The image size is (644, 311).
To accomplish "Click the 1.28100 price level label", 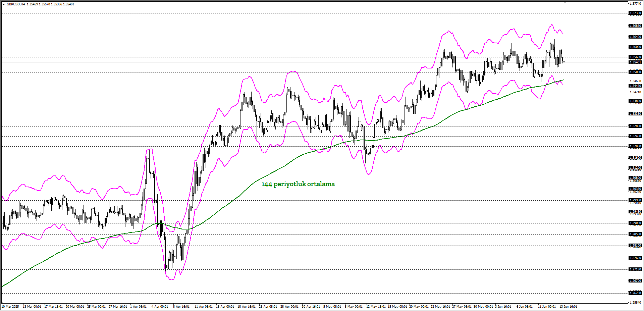I will (x=635, y=246).
